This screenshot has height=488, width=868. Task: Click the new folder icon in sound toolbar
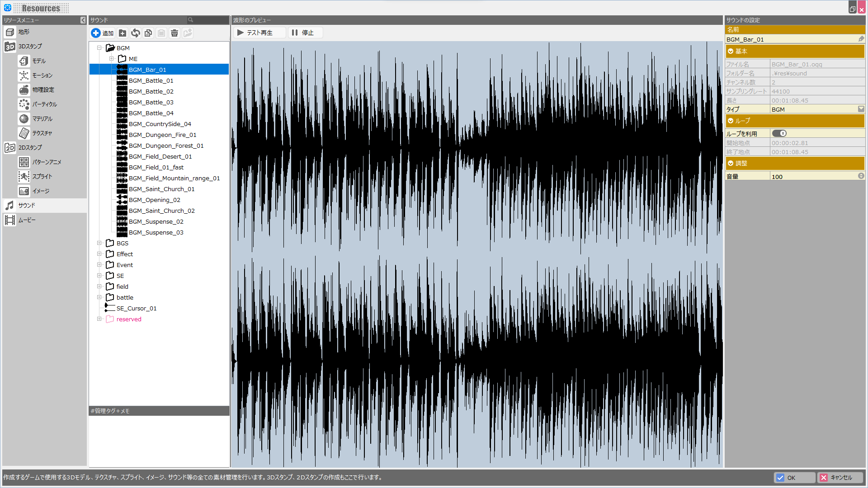tap(123, 33)
